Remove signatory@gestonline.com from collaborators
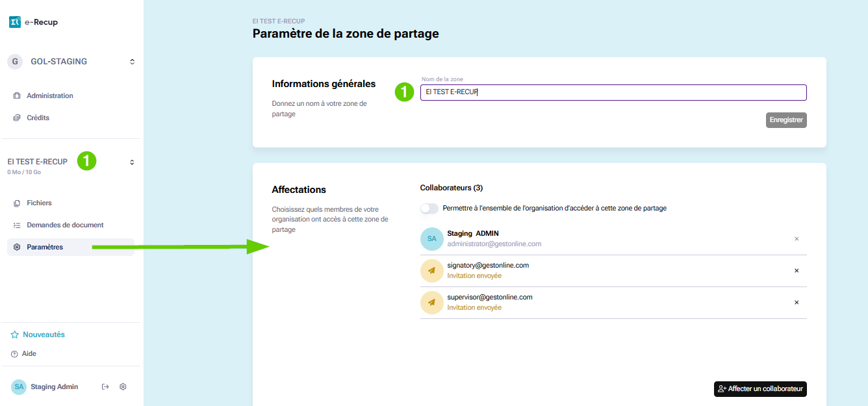The width and height of the screenshot is (868, 406). pyautogui.click(x=797, y=271)
